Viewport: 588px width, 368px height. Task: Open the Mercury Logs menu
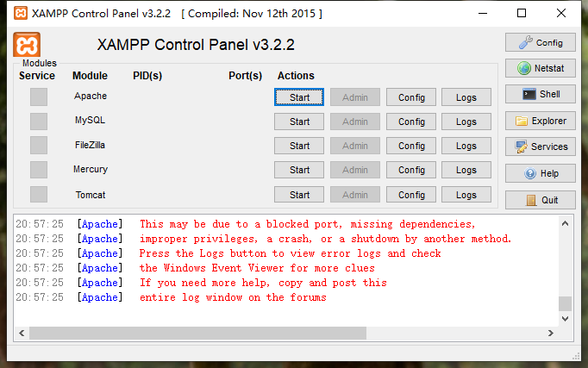click(x=466, y=170)
